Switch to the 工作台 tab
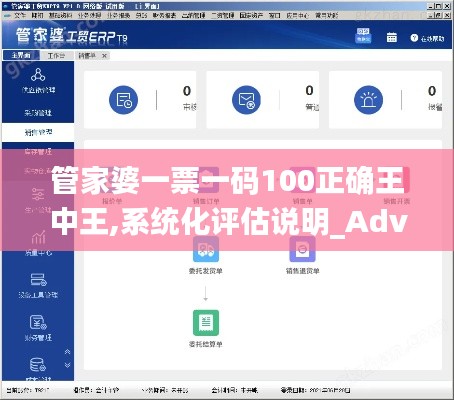The width and height of the screenshot is (454, 400). coord(56,55)
